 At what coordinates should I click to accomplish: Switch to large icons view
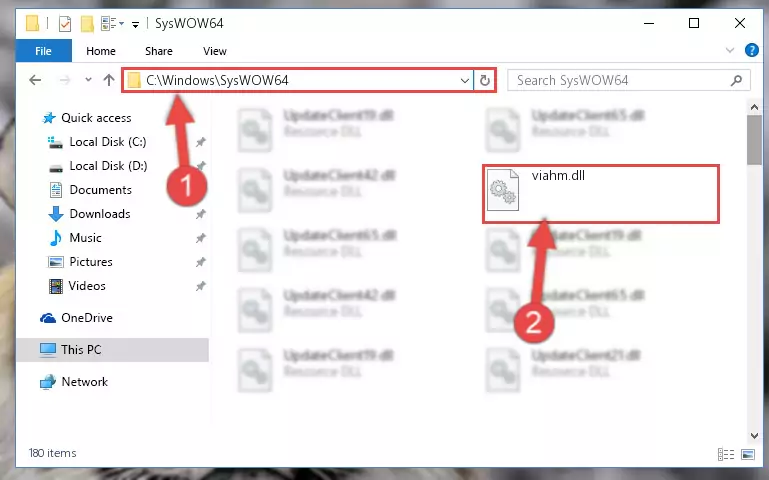point(748,455)
